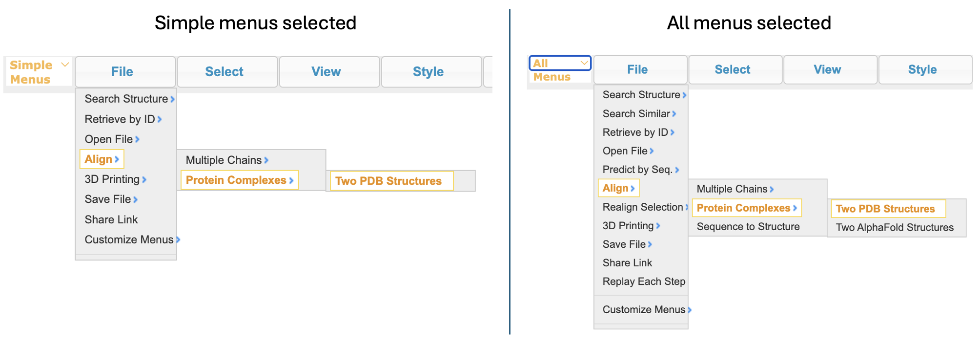Screen dimensions: 980x345
Task: Click Style button in the All menus toolbar
Action: click(x=922, y=69)
